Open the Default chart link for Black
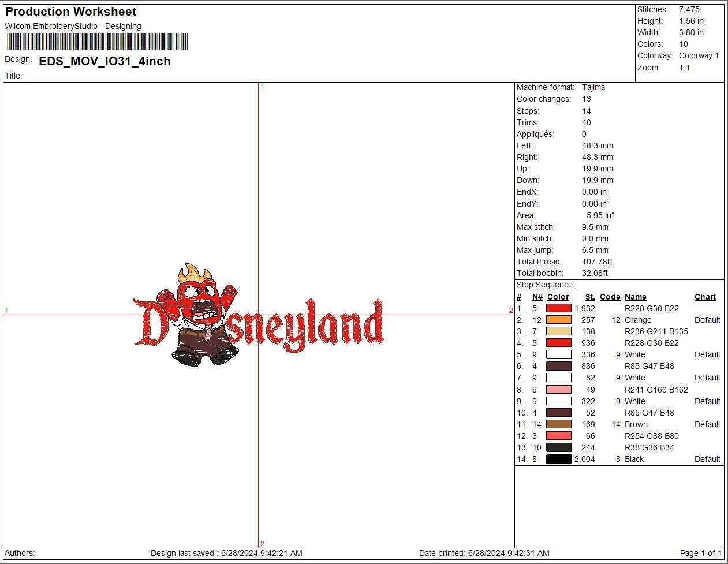The width and height of the screenshot is (728, 564). click(x=707, y=459)
